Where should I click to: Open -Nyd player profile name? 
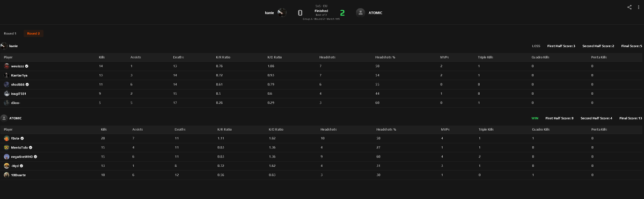point(15,166)
